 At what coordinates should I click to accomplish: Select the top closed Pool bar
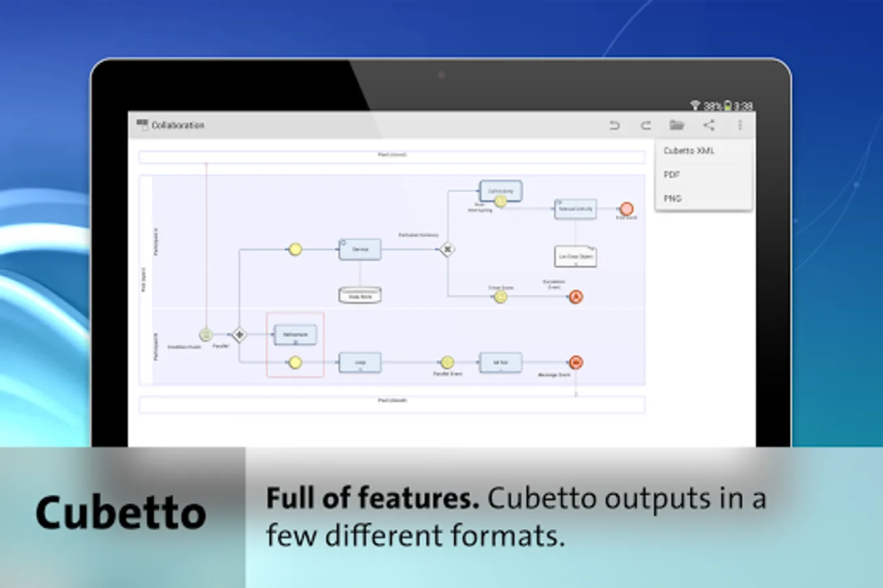(x=392, y=157)
